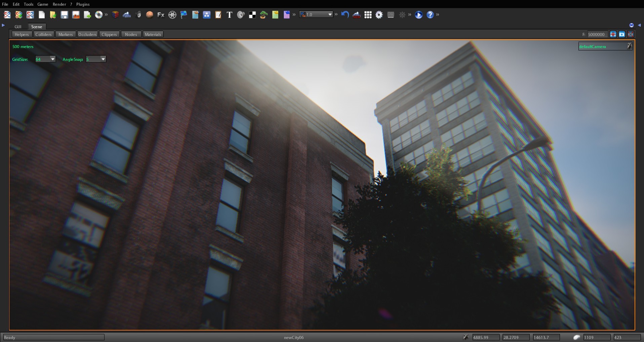Screen dimensions: 644x342
Task: Open the Plugins menu
Action: point(83,4)
